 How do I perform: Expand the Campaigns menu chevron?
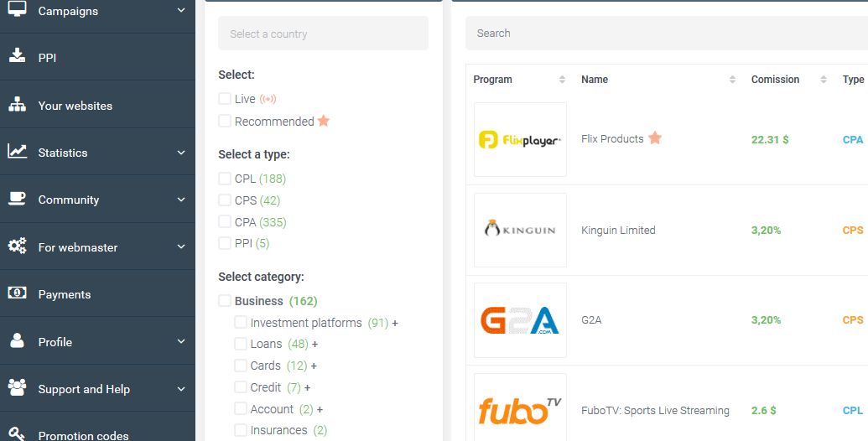181,11
